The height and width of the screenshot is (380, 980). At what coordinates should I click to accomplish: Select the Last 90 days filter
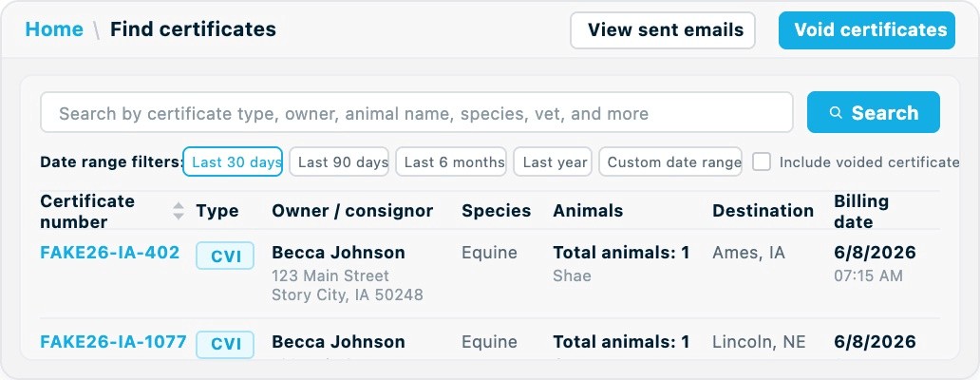339,161
